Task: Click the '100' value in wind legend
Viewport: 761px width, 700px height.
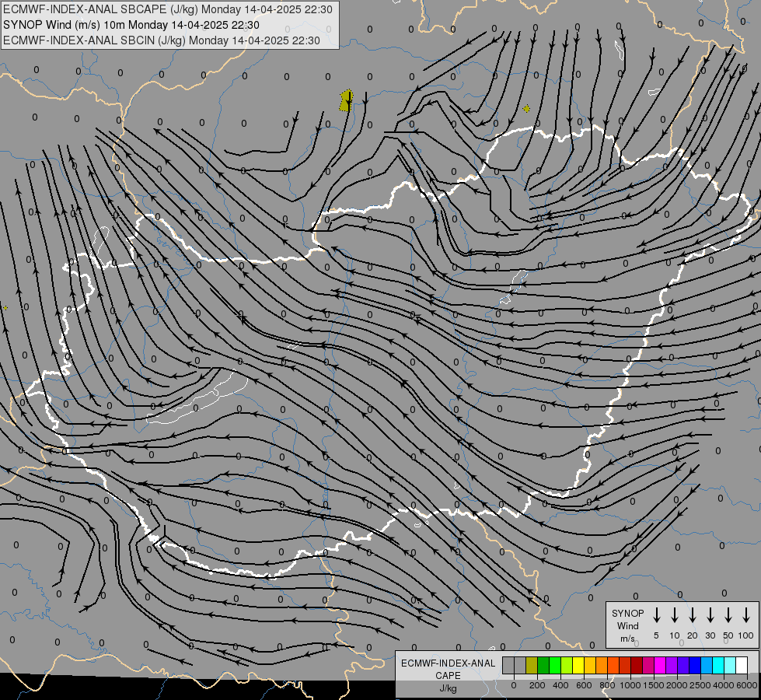Action: coord(746,635)
